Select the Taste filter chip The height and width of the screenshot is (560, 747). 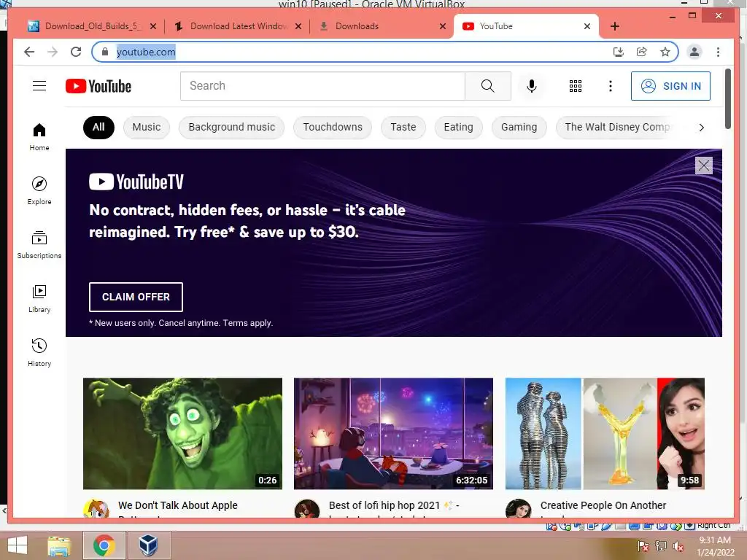tap(403, 127)
